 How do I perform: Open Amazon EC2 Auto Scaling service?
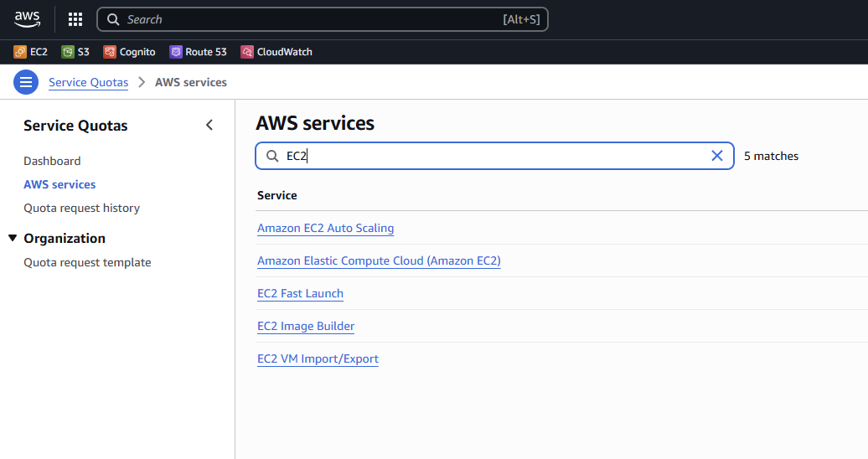[325, 228]
